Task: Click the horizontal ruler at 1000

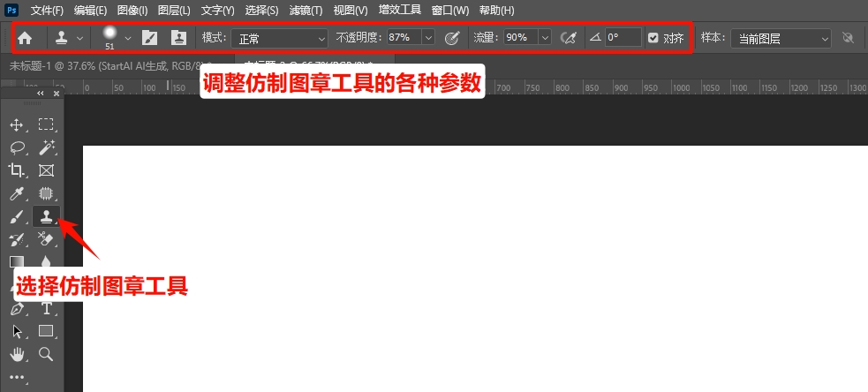Action: pos(681,87)
